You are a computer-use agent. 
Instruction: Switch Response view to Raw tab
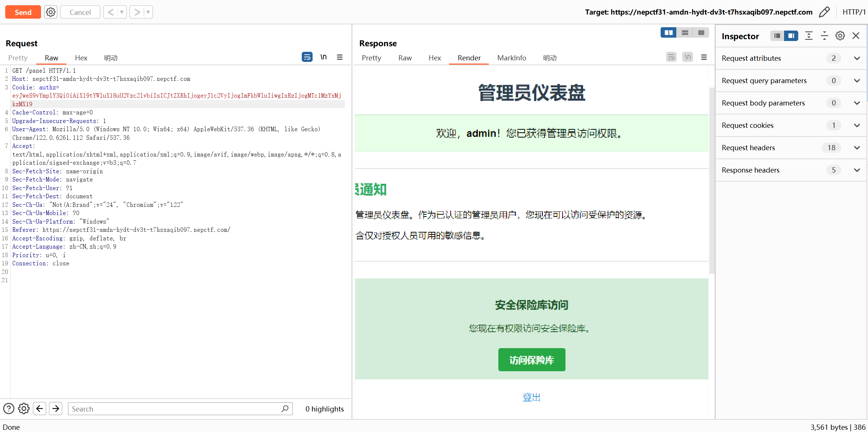coord(405,58)
